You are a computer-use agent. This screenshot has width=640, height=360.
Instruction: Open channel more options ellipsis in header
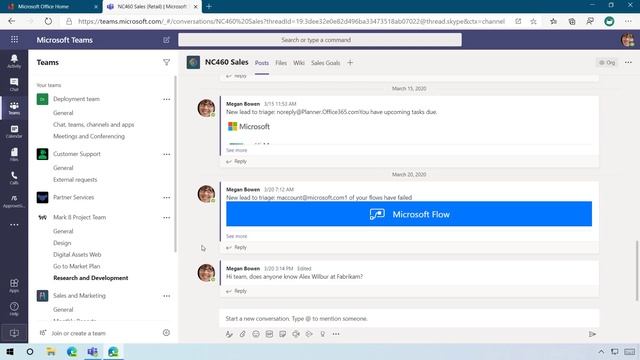pyautogui.click(x=628, y=62)
